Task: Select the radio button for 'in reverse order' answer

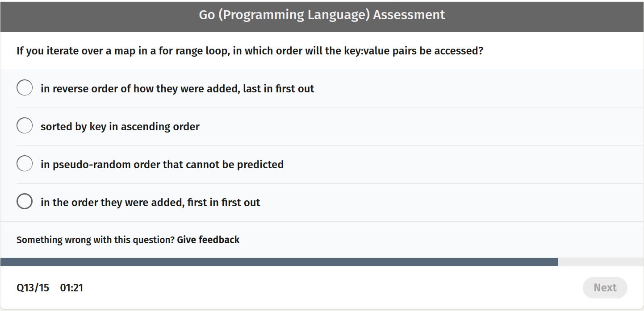Action: click(25, 87)
